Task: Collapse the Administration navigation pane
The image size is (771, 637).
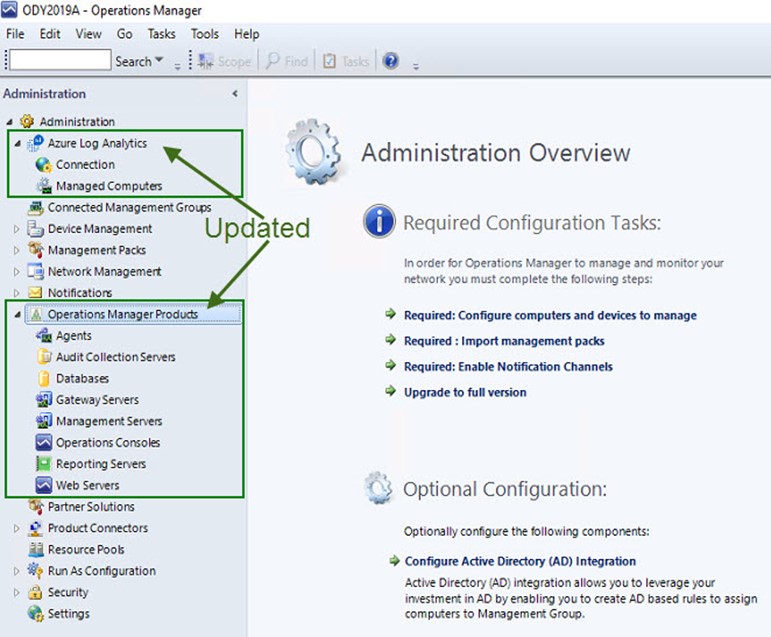Action: (235, 94)
